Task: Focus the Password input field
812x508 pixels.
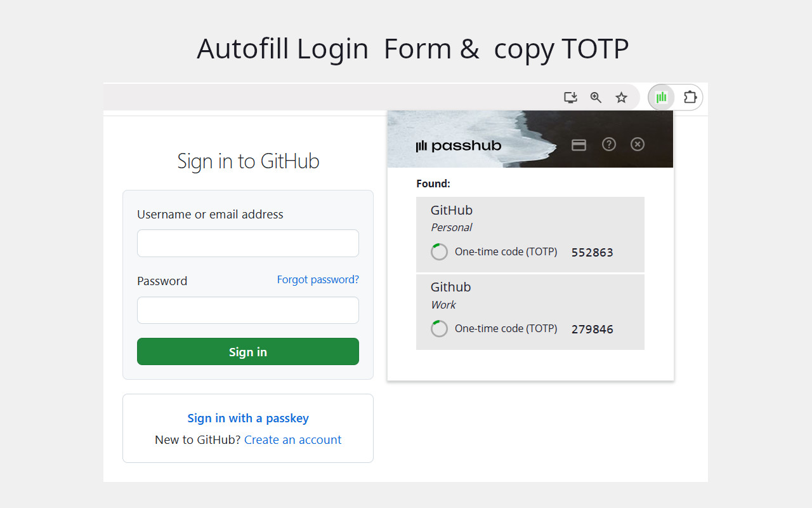Action: click(x=248, y=311)
